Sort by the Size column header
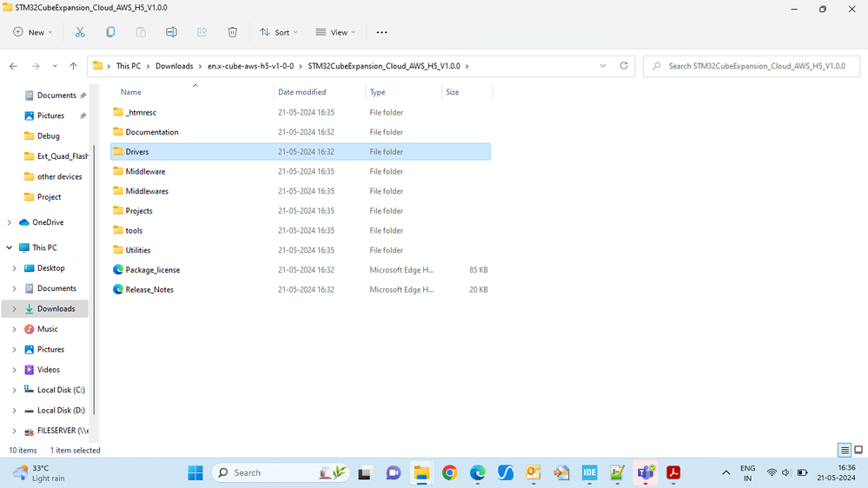This screenshot has width=868, height=488. [453, 92]
